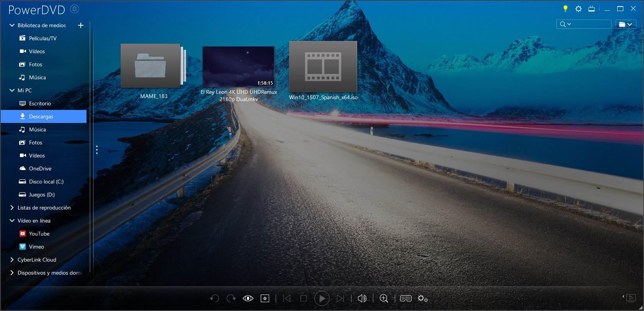
Task: Select Vídeos under Biblioteca de medios
Action: click(37, 51)
